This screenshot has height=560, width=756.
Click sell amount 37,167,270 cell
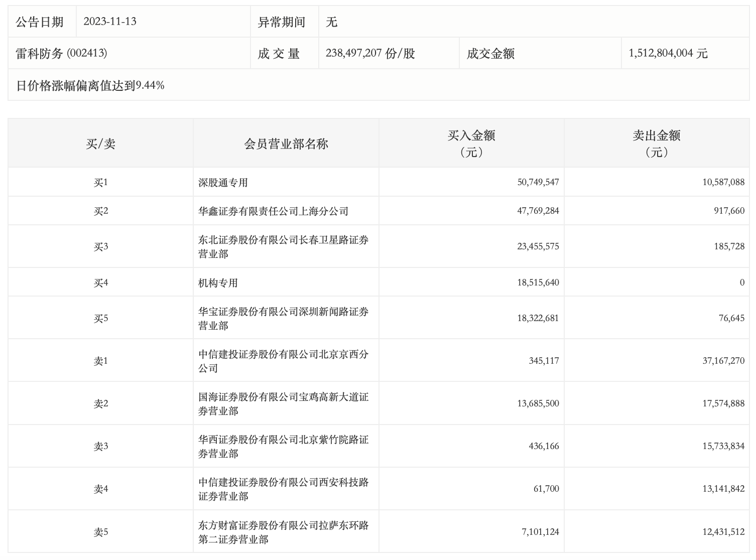pyautogui.click(x=723, y=361)
